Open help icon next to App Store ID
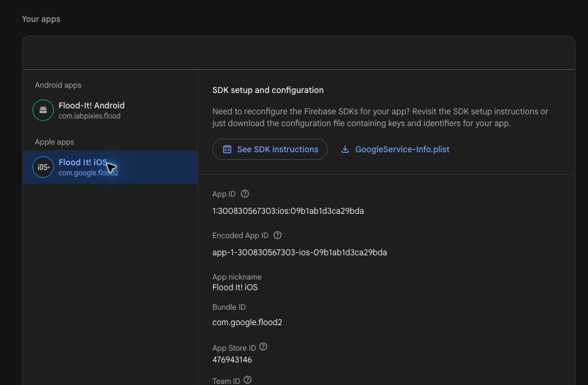 click(263, 346)
